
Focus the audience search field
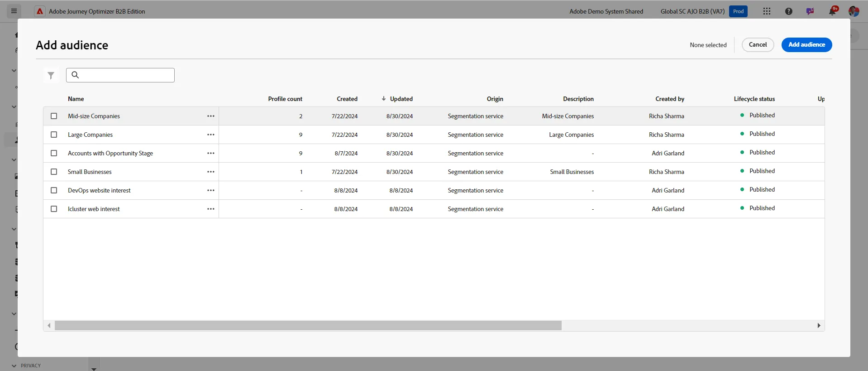120,75
